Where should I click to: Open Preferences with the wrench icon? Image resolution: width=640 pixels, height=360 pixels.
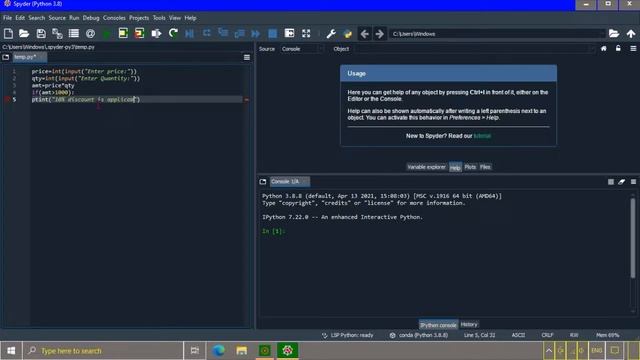point(331,33)
